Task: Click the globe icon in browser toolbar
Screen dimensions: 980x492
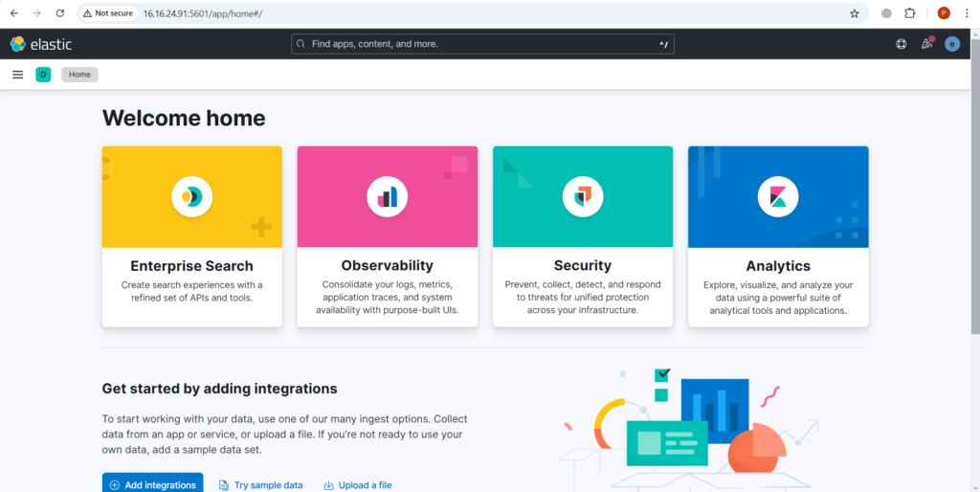Action: point(886,13)
